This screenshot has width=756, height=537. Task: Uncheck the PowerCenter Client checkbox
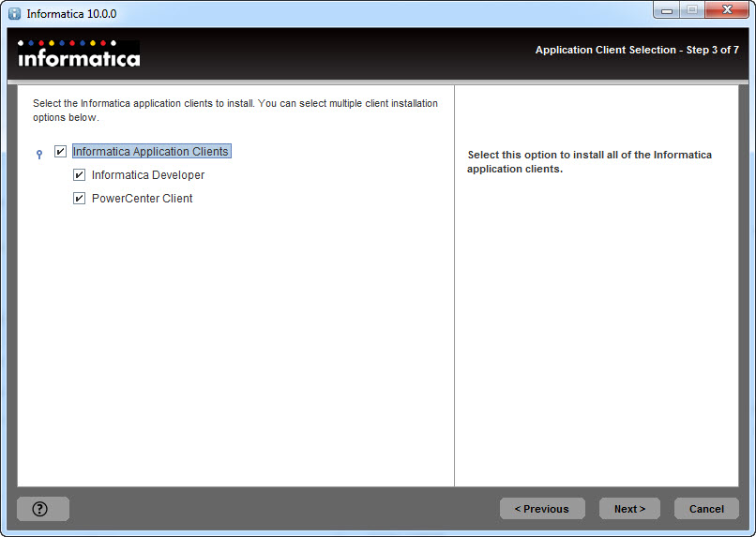79,198
